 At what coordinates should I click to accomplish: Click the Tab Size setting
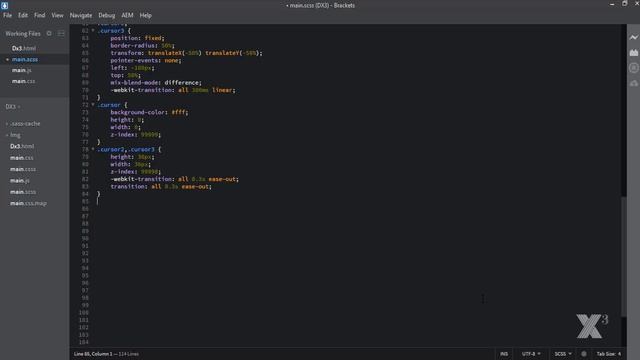[609, 354]
